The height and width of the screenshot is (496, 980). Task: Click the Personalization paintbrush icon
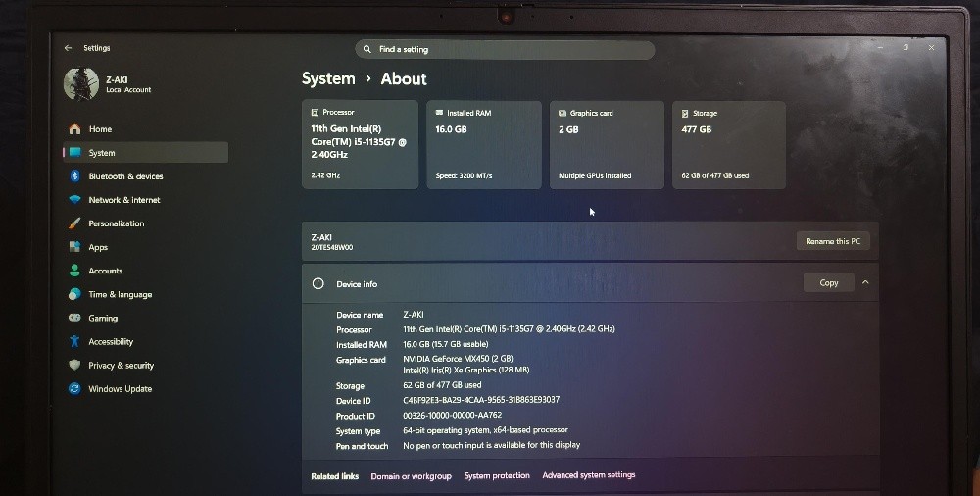pos(75,223)
